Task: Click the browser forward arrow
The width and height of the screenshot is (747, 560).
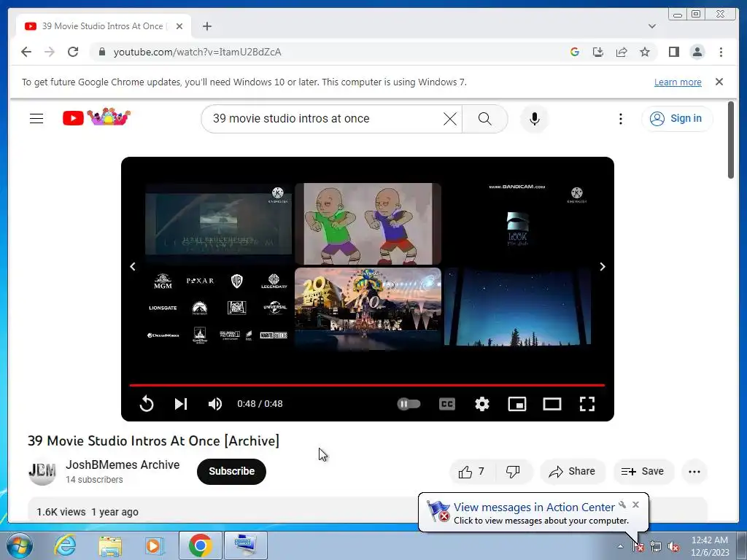Action: [x=50, y=52]
